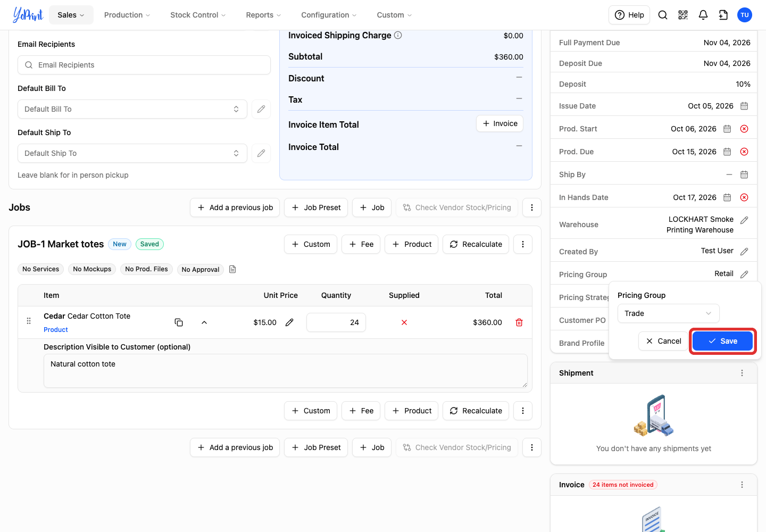Open the Product link under Cedar tote
This screenshot has width=766, height=532.
56,330
